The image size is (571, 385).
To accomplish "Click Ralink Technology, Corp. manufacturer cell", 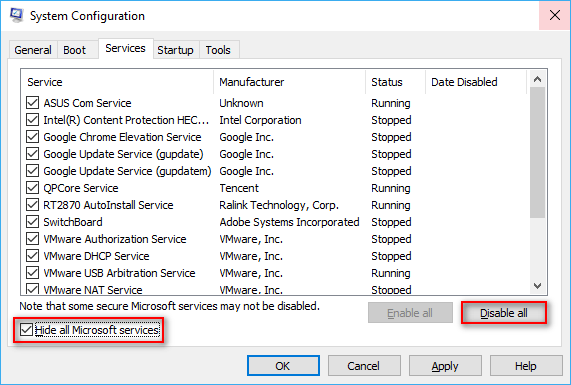I will (279, 205).
